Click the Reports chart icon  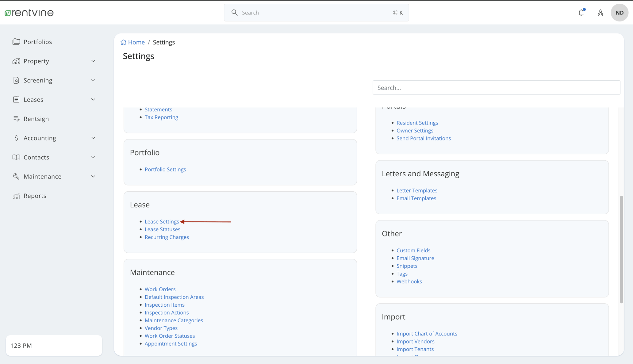(16, 196)
